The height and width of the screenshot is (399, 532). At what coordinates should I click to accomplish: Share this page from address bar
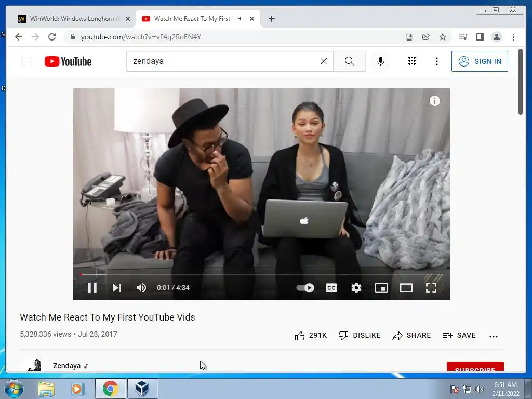coord(426,37)
